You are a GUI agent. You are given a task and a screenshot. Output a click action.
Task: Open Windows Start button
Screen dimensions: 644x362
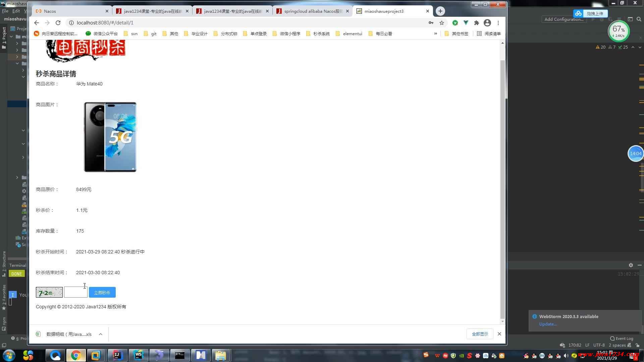tap(9, 355)
